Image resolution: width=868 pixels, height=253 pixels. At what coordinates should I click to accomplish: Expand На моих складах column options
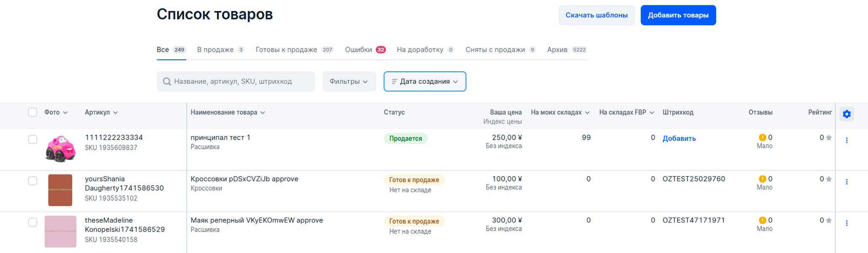click(588, 113)
